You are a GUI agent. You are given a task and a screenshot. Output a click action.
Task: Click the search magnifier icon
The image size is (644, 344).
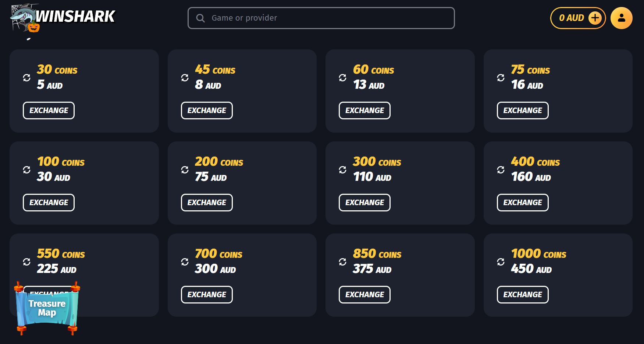point(200,18)
